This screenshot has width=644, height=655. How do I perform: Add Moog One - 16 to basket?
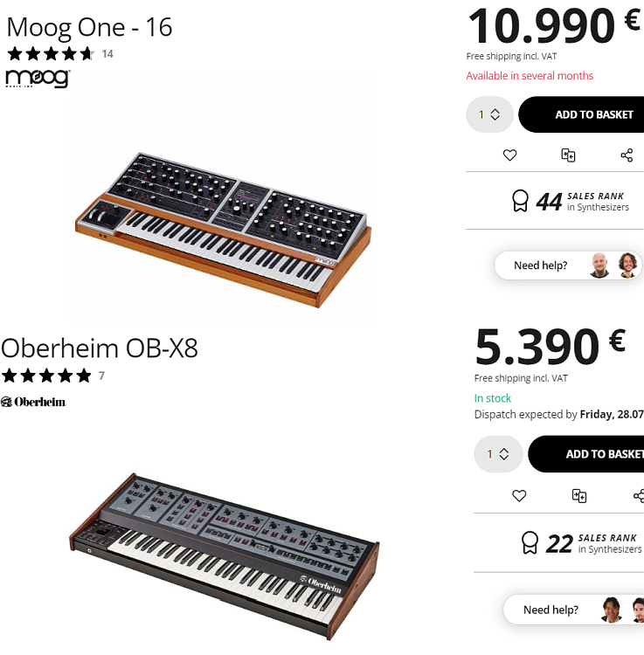(x=581, y=114)
